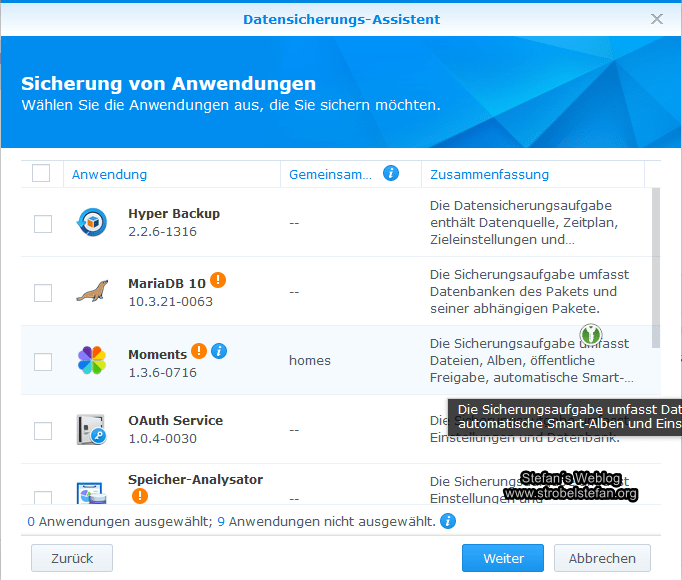Screen dimensions: 682x580
Task: Click the Zurück button
Action: 72,558
